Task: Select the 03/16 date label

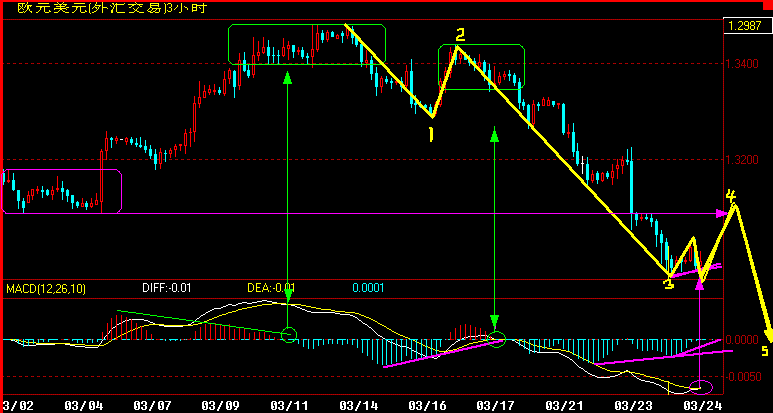Action: point(427,405)
